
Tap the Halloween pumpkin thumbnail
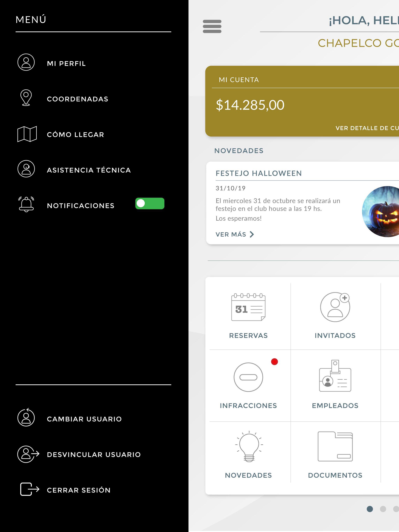[x=383, y=212]
